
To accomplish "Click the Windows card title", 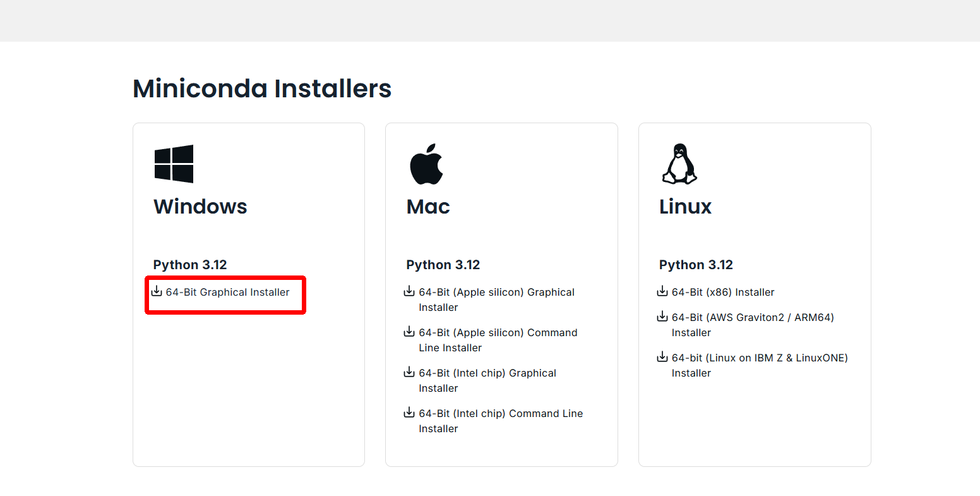I will click(x=200, y=207).
